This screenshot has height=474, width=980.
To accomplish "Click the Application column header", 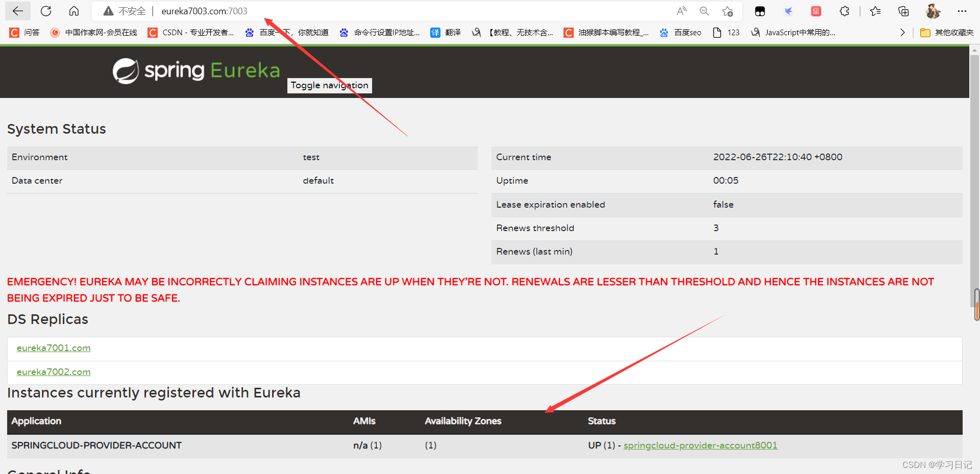I will pos(36,421).
